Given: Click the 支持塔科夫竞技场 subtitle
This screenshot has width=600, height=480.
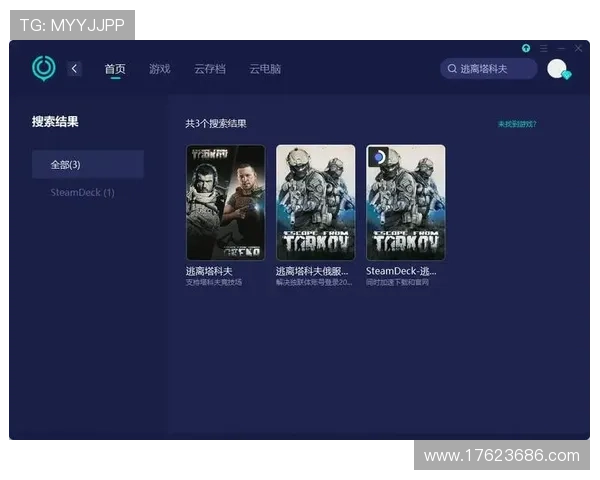Looking at the screenshot, I should coord(214,282).
